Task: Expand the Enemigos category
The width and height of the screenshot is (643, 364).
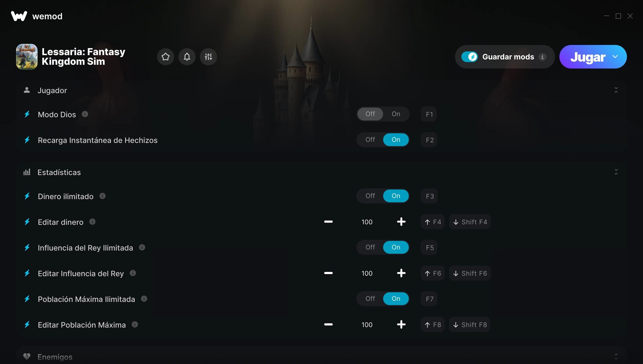Action: point(616,357)
